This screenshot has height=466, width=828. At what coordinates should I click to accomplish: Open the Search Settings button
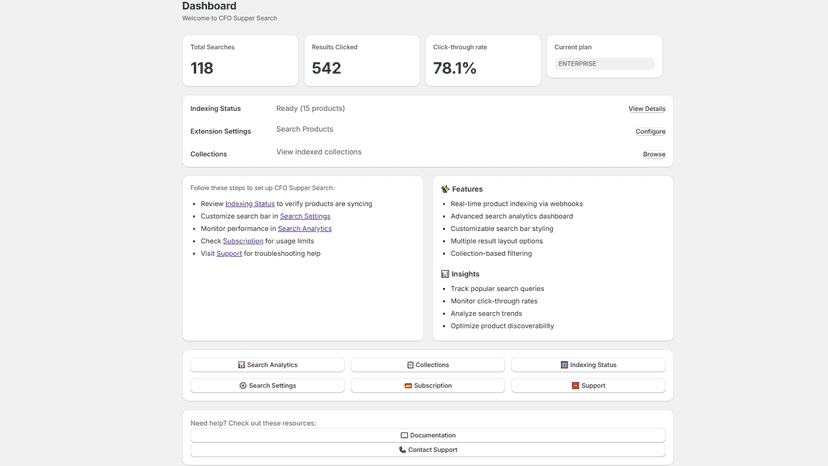click(x=267, y=386)
